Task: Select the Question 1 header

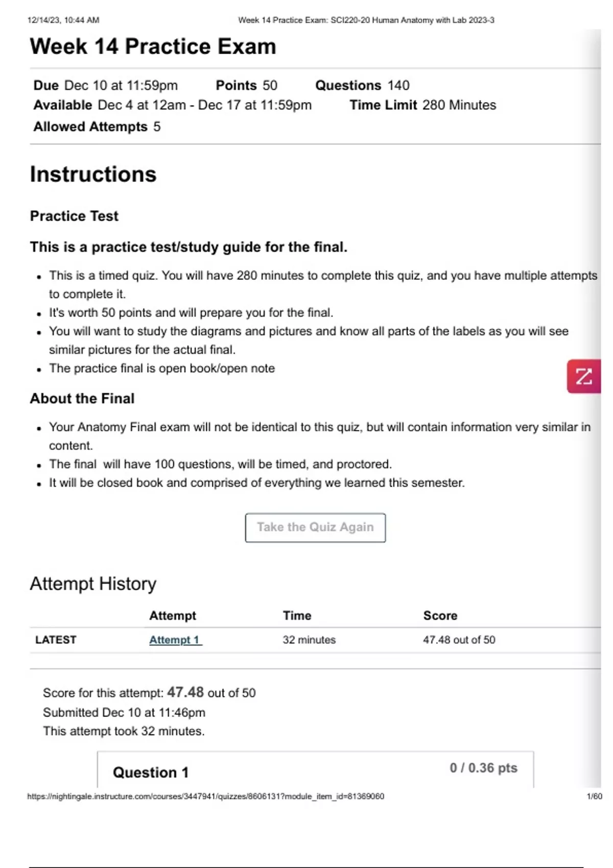Action: click(151, 773)
